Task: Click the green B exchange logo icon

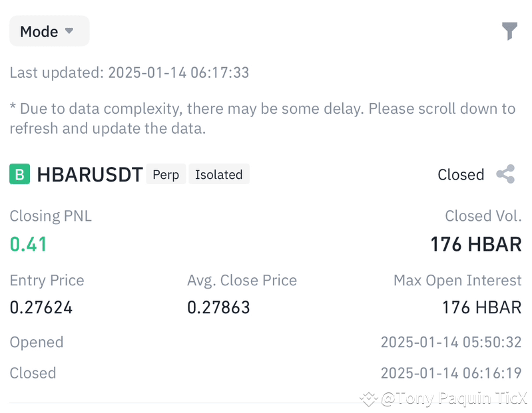Action: (x=20, y=174)
